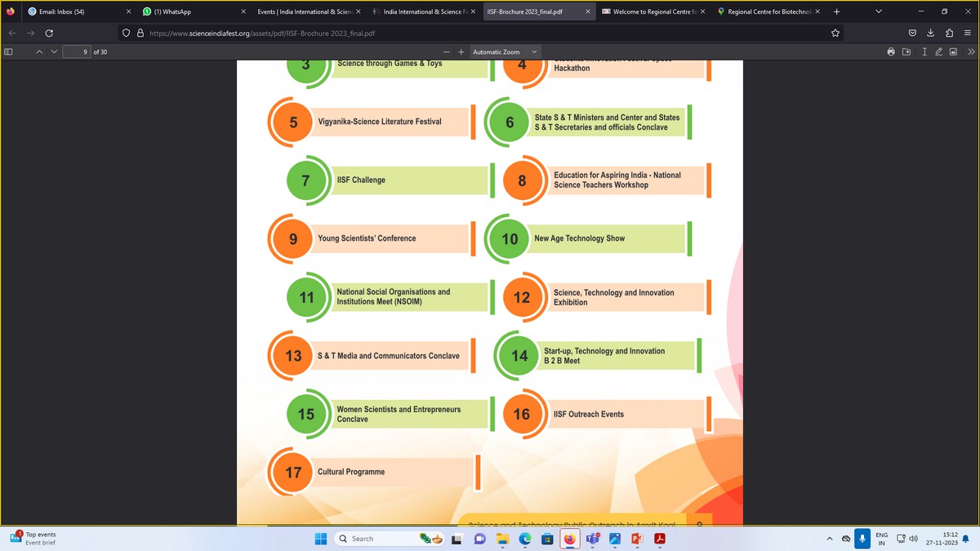The width and height of the screenshot is (980, 551).
Task: Open the PDF viewer tools menu
Action: tap(971, 51)
